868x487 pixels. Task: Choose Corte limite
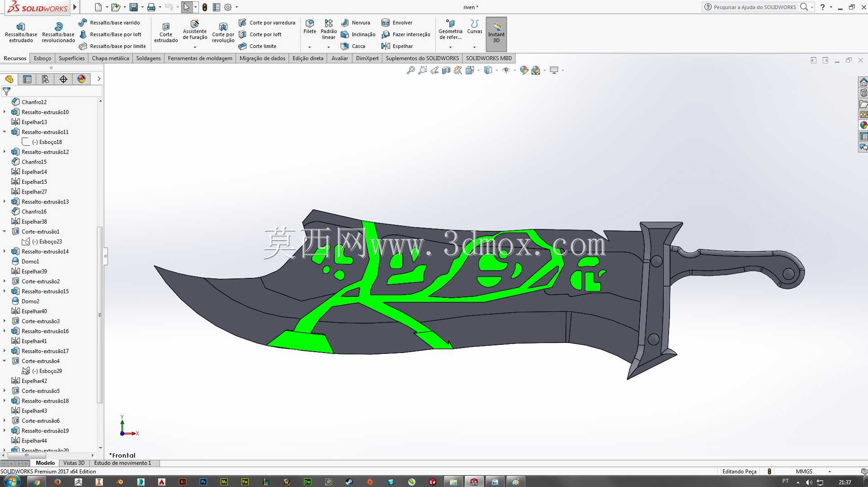pos(257,46)
